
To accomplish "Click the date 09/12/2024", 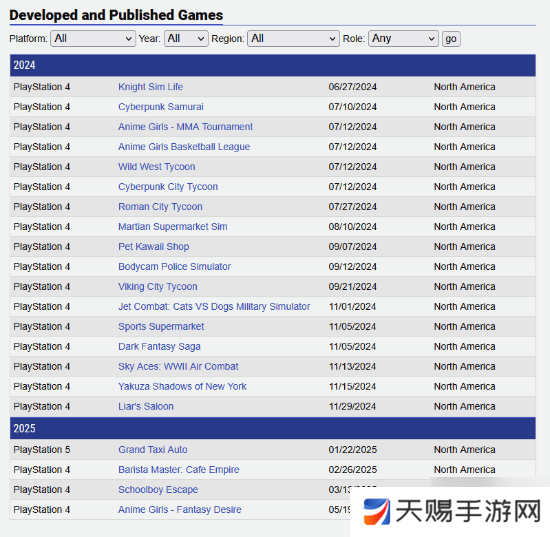I will click(353, 267).
